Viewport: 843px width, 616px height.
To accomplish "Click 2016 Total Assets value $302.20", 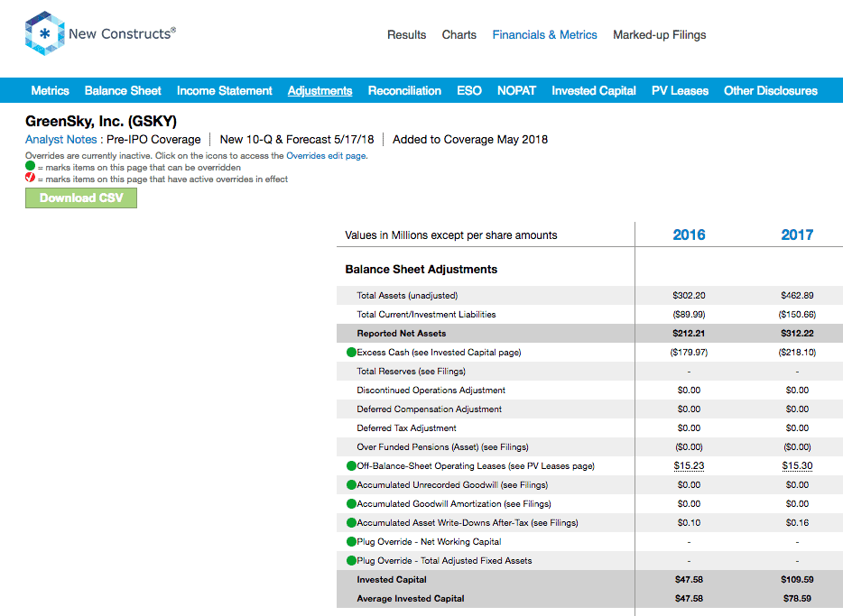I will pos(689,296).
